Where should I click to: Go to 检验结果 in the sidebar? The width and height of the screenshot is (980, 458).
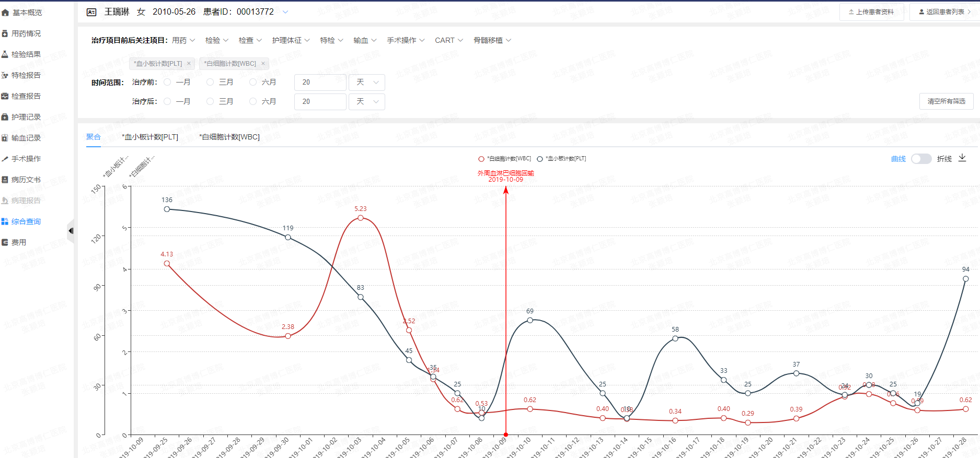(x=26, y=54)
